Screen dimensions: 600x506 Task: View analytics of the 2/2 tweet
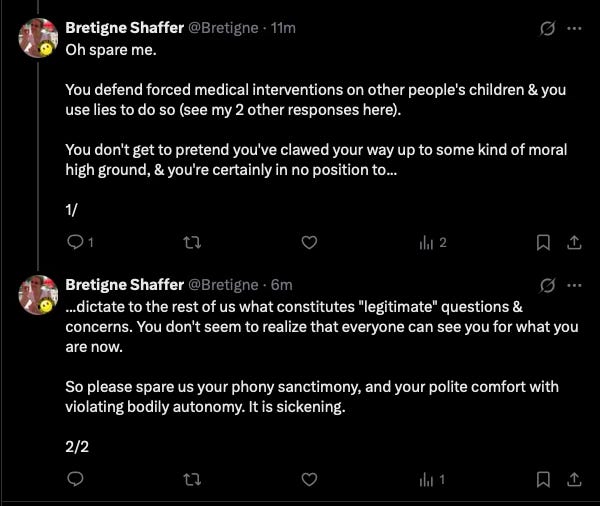click(432, 479)
